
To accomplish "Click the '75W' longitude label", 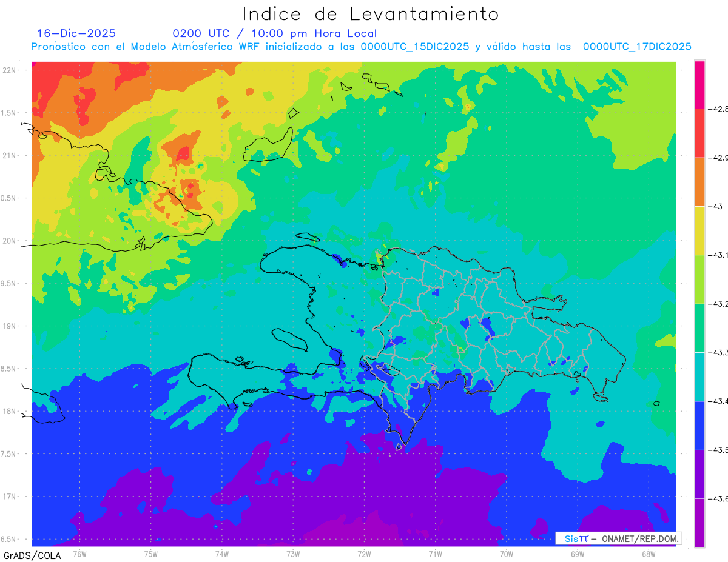I will click(151, 554).
